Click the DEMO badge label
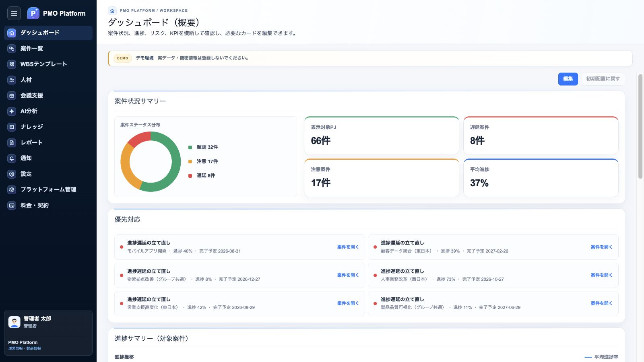The image size is (644, 362). point(123,58)
